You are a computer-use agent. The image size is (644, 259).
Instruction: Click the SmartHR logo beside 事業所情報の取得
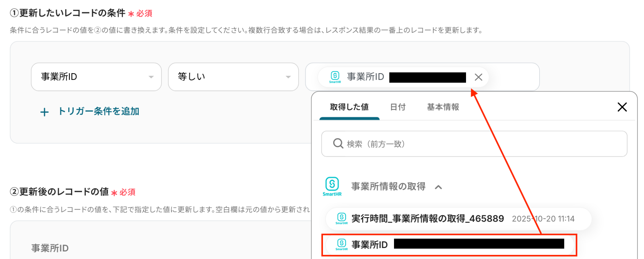[x=332, y=186]
